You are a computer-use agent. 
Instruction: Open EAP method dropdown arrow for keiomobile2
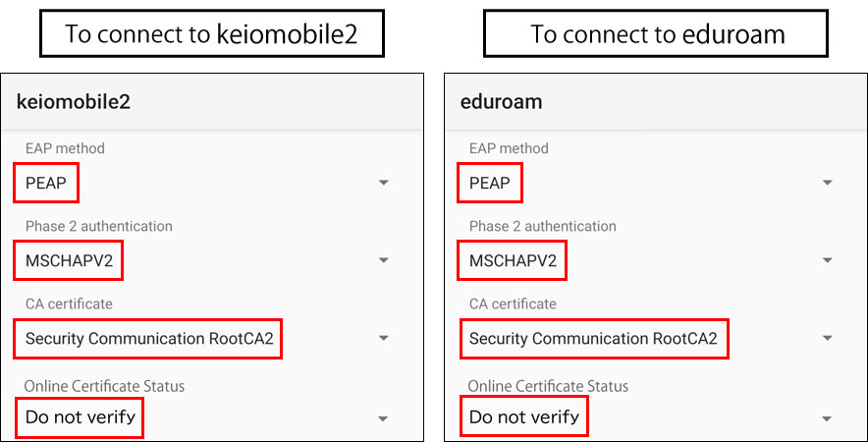click(x=384, y=183)
